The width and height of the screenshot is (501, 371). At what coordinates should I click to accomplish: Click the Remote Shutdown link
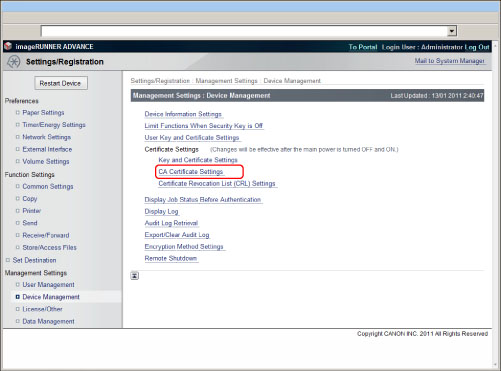click(171, 258)
